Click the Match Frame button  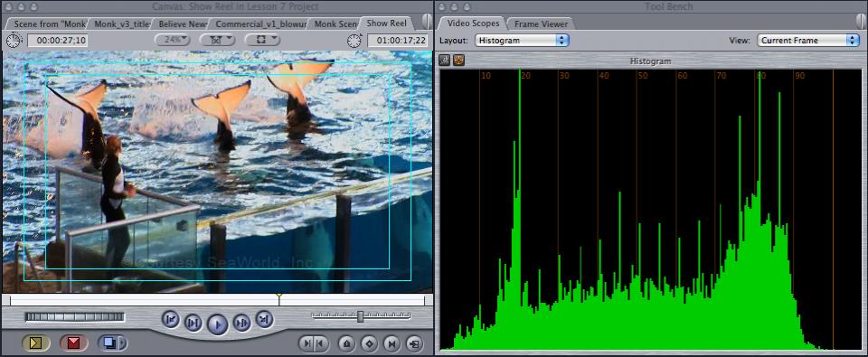[x=414, y=343]
